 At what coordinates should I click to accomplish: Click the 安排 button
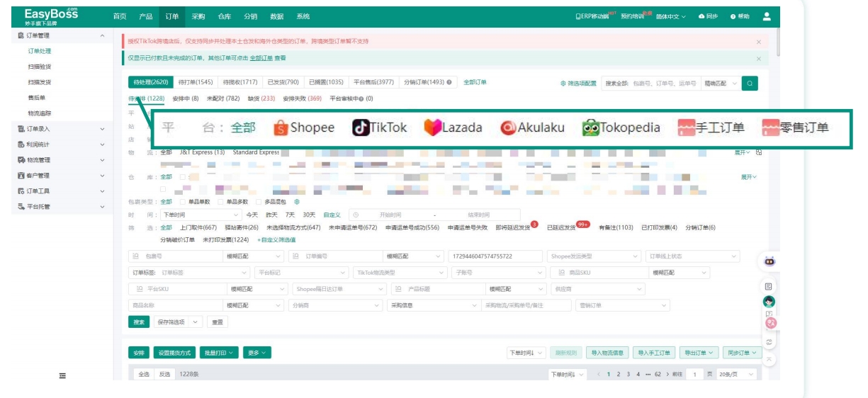click(139, 353)
